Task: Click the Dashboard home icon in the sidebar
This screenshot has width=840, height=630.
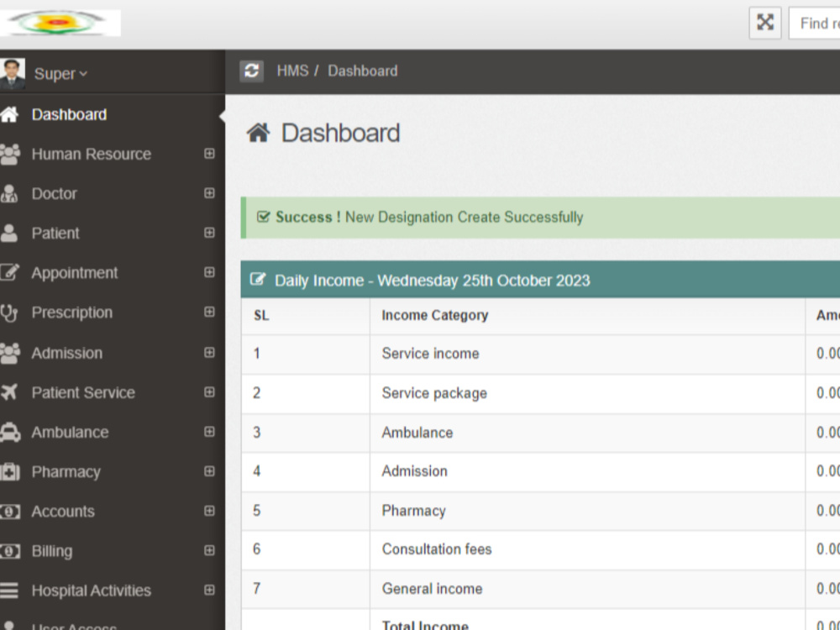Action: tap(9, 114)
